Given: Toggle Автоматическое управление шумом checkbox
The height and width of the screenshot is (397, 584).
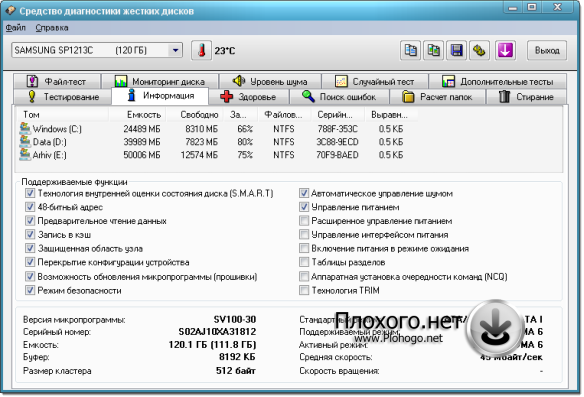Looking at the screenshot, I should tap(304, 193).
